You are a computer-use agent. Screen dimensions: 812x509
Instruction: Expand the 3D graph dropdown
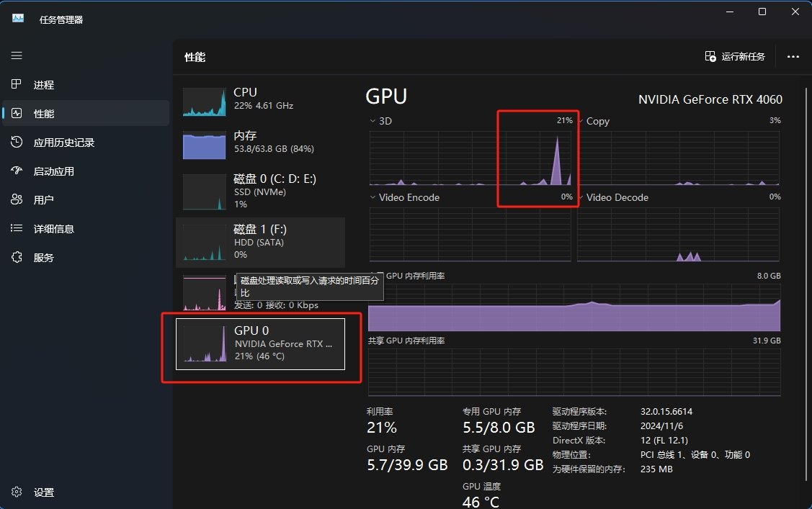tap(372, 121)
